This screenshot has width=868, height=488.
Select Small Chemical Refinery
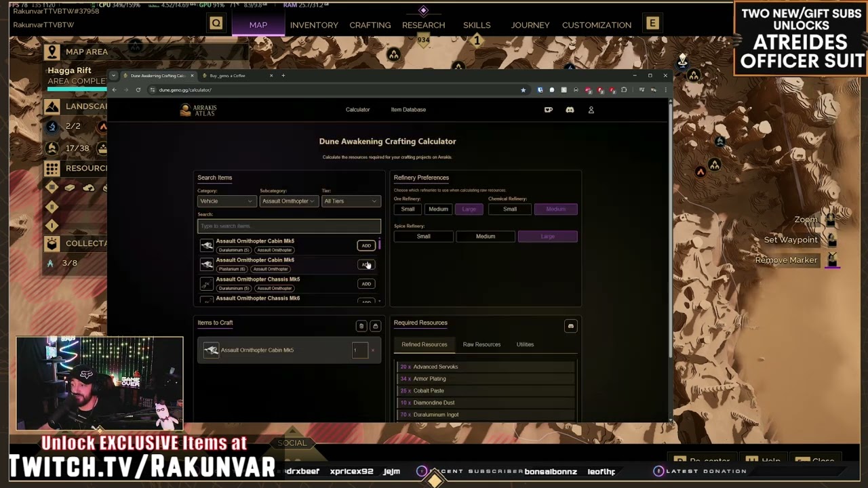click(x=510, y=209)
